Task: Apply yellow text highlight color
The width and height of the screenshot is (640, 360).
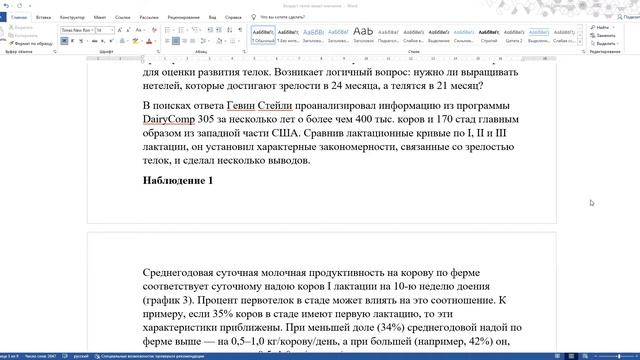Action: coord(135,41)
